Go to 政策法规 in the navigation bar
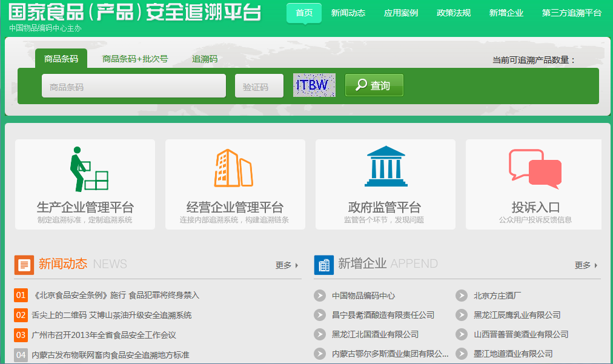The width and height of the screenshot is (613, 364). 454,13
